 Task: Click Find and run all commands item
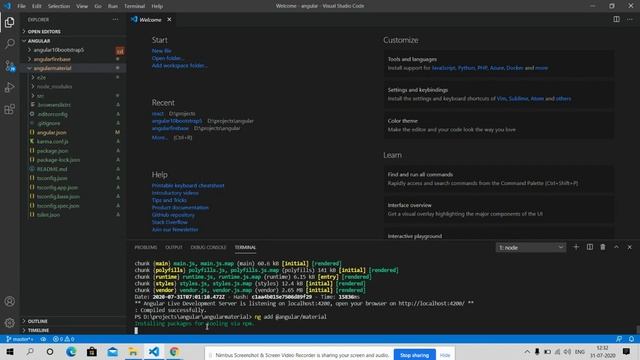(x=498, y=179)
